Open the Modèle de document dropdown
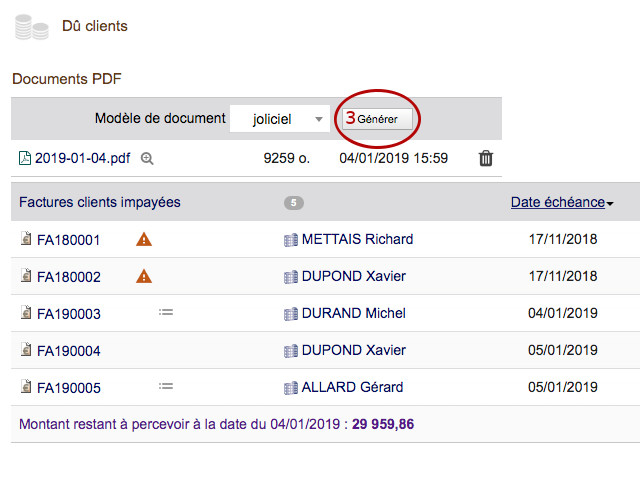Image resolution: width=640 pixels, height=480 pixels. click(x=279, y=119)
